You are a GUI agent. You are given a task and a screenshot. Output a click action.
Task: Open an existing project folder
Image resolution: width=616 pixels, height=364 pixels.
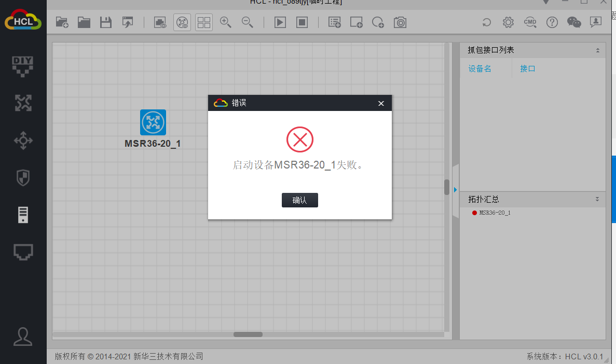click(84, 22)
